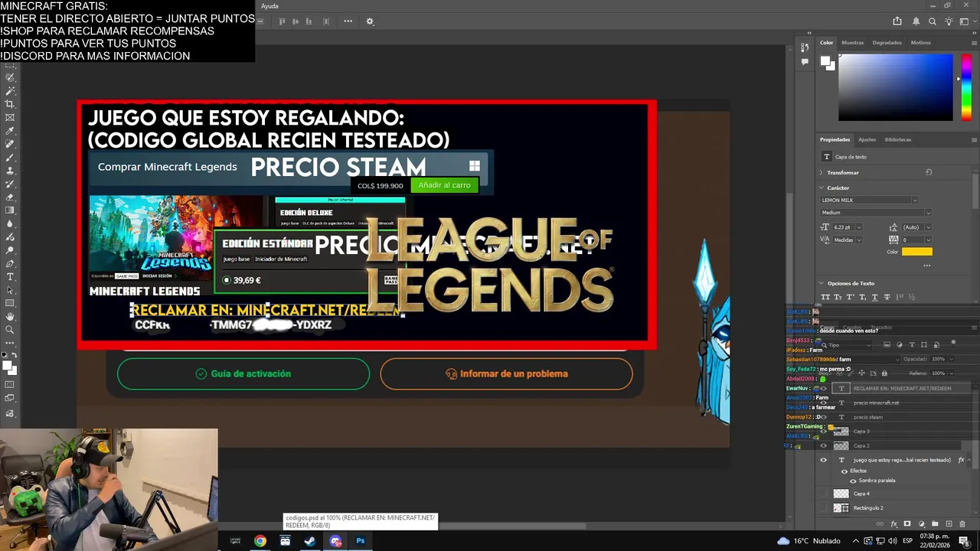Screen dimensions: 980x551
Task: Delete layer with trash icon
Action: coord(962,524)
